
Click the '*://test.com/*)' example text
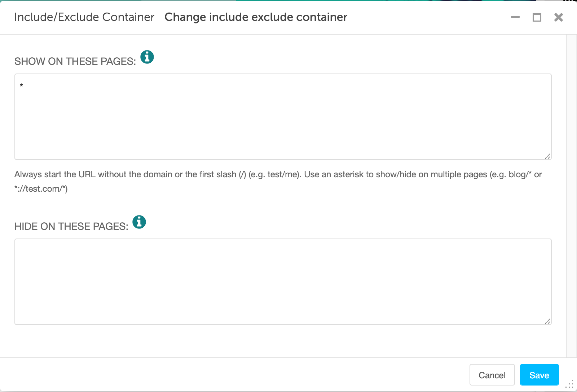pos(41,189)
